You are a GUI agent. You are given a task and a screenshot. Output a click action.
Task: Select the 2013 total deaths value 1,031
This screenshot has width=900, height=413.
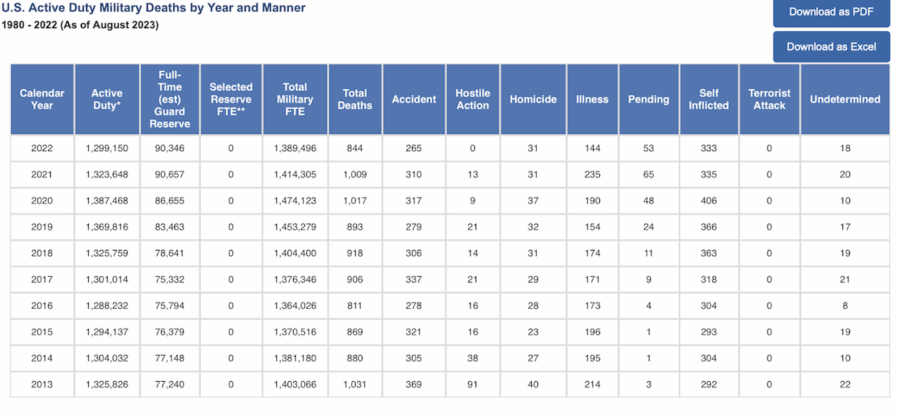click(x=354, y=384)
